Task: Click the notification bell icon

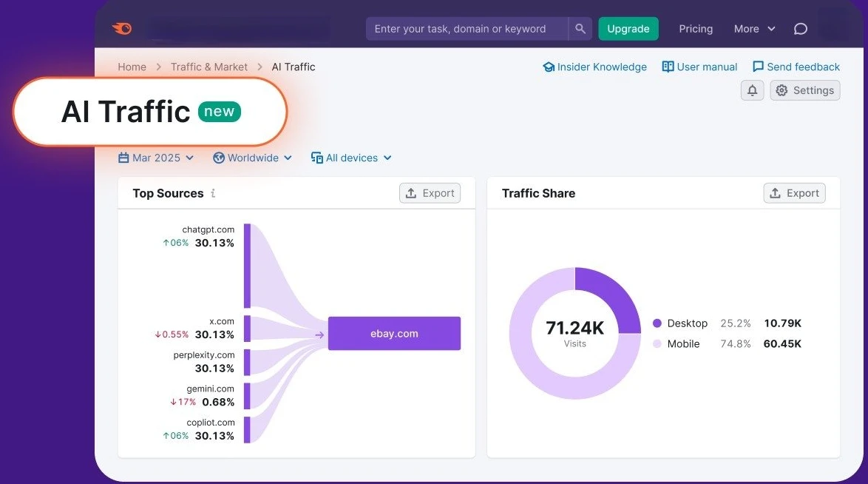Action: point(753,90)
